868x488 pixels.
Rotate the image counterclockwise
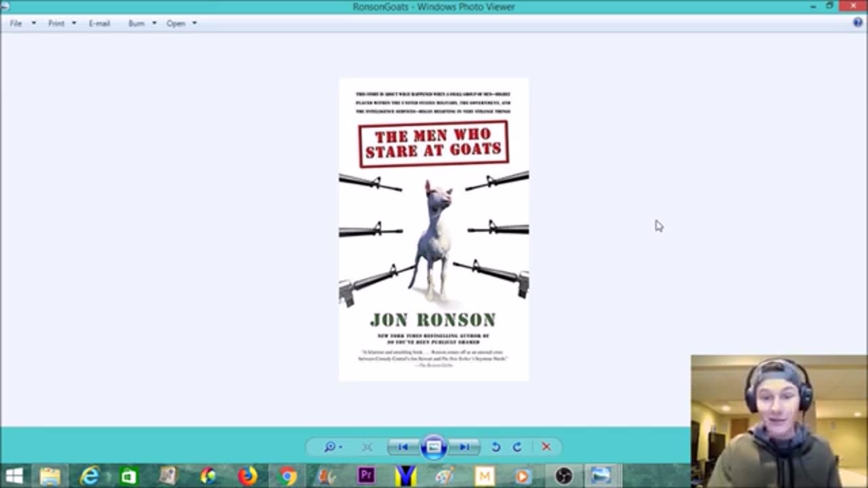(x=496, y=447)
